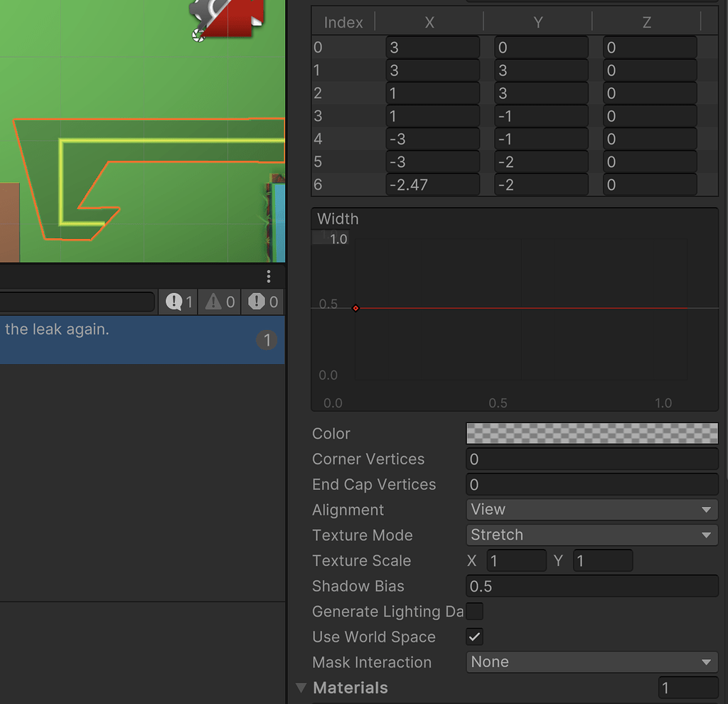Select the keyframe point on the Width curve
Viewport: 728px width, 704px height.
pos(355,308)
